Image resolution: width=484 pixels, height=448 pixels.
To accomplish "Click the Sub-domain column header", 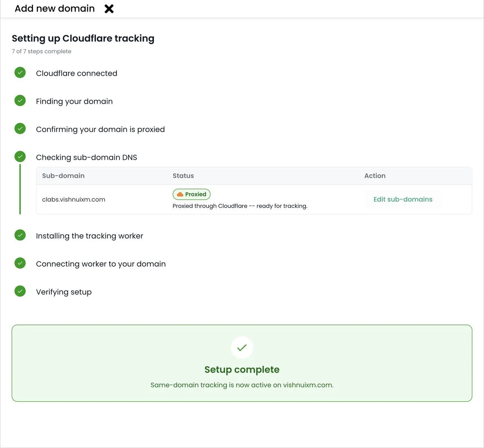I will [x=63, y=176].
